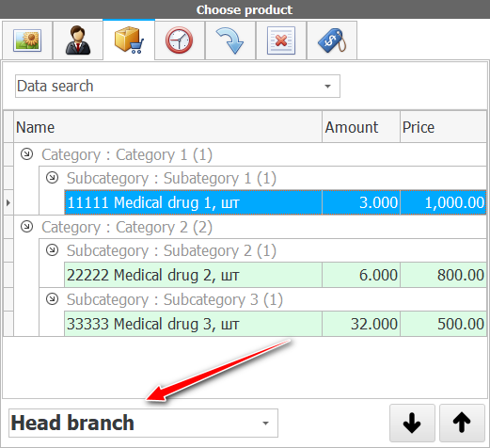
Task: Click the down arrow button
Action: [x=412, y=423]
